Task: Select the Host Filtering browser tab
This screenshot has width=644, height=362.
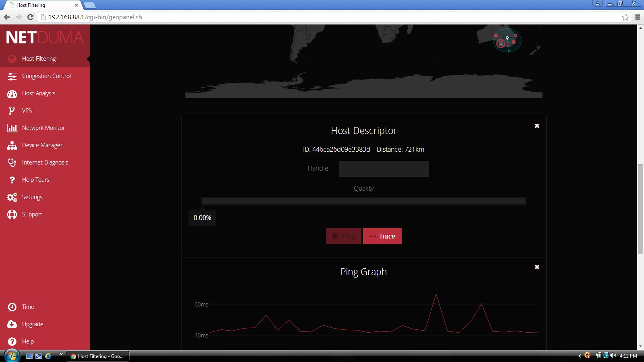Action: click(x=42, y=5)
